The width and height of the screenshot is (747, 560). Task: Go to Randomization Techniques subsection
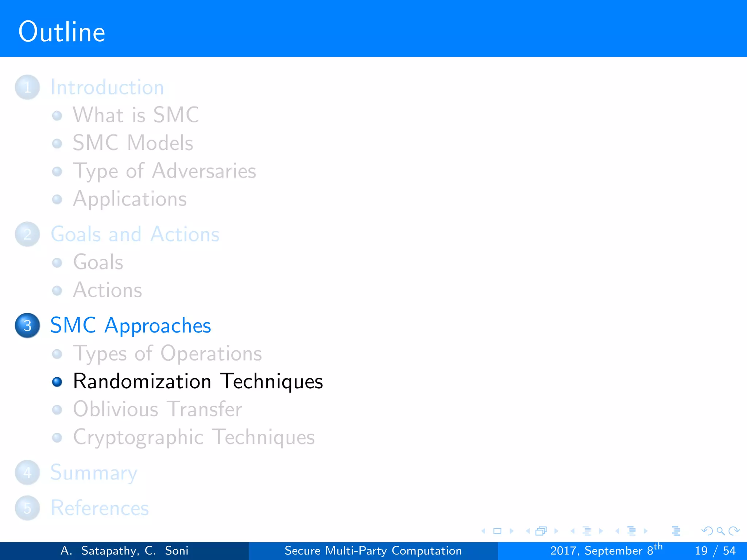pyautogui.click(x=198, y=381)
